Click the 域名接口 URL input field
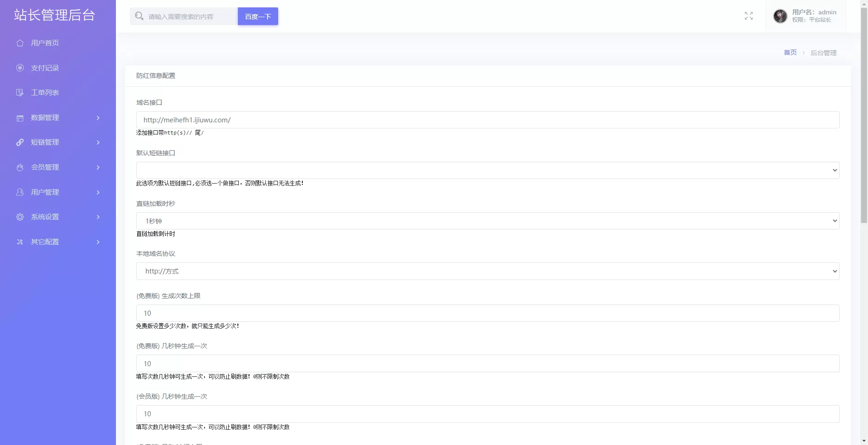Screen dimensions: 868x445 487,120
